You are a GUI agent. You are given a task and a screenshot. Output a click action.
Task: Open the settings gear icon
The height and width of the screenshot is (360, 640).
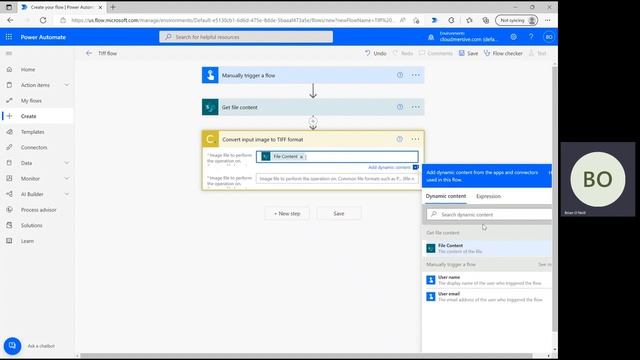513,37
